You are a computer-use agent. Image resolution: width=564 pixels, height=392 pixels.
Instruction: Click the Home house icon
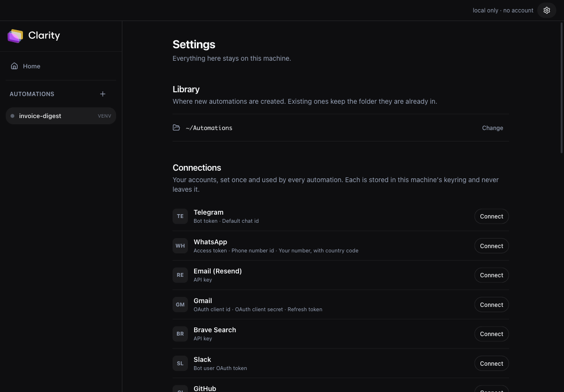point(14,66)
